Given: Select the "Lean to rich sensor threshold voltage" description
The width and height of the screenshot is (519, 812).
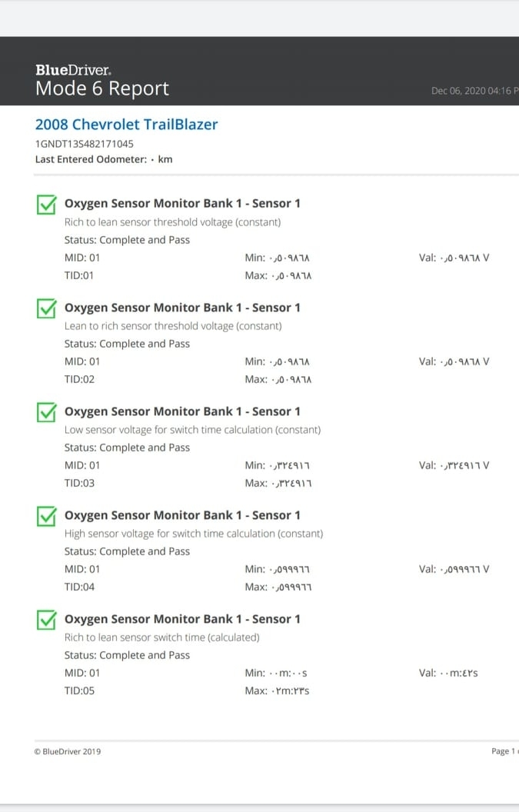Looking at the screenshot, I should point(173,326).
